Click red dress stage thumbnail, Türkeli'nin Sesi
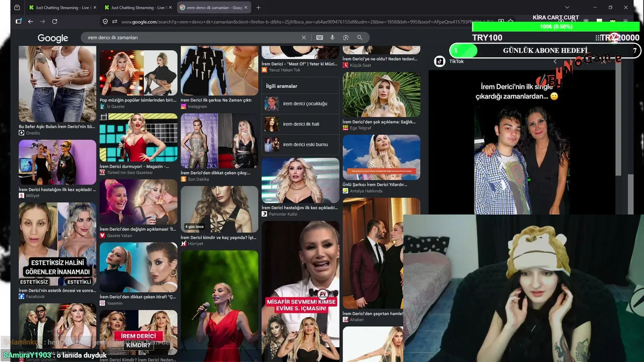 click(138, 138)
